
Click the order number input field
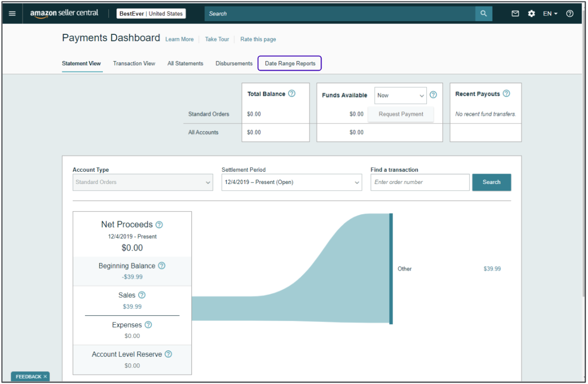(419, 182)
